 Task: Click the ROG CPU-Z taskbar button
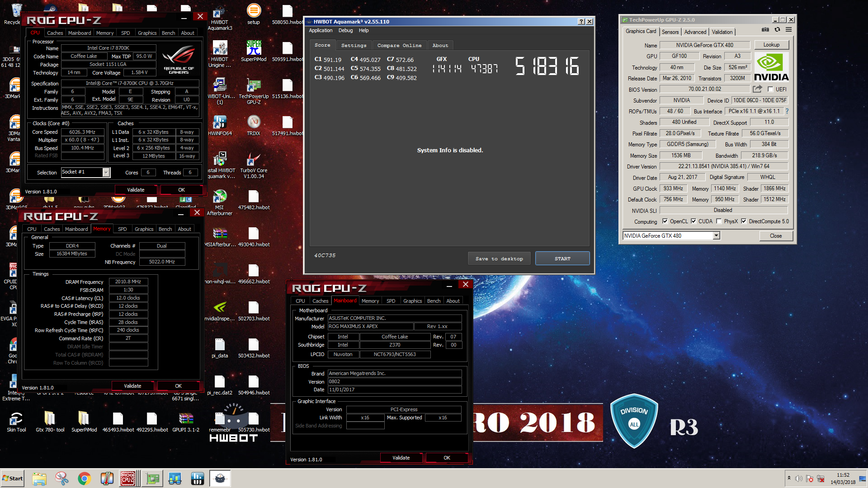click(x=128, y=478)
